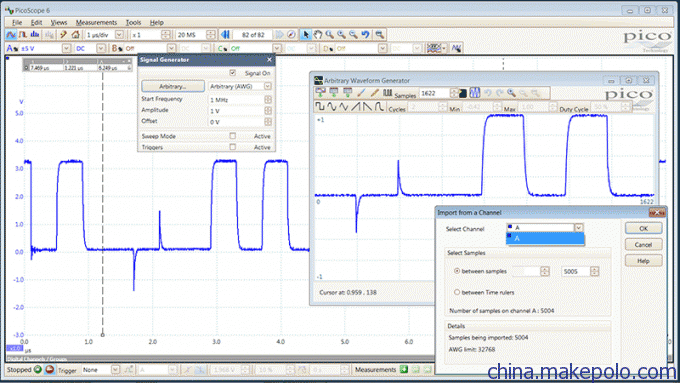Open the Arbitrary (AWG) signal type dropdown
The image size is (680, 383).
pyautogui.click(x=240, y=86)
